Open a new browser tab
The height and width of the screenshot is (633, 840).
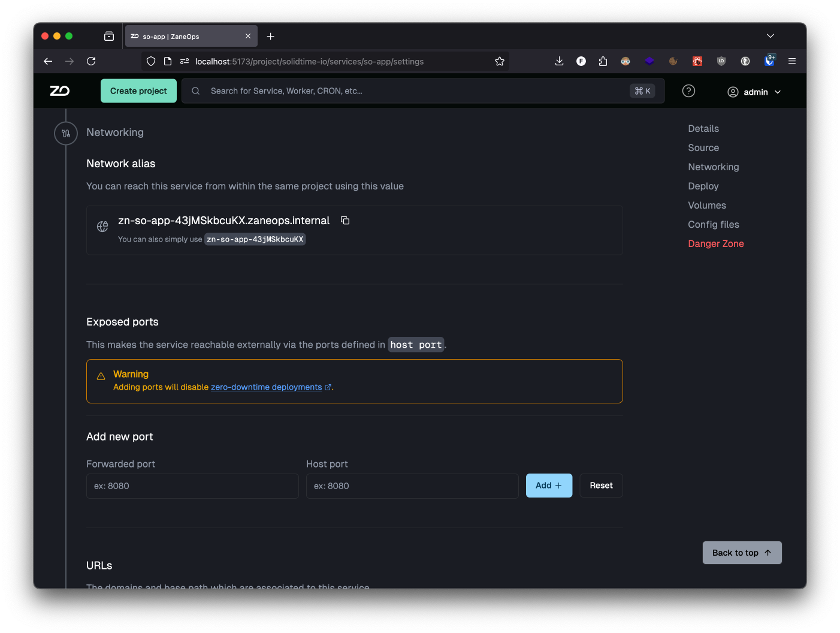click(x=271, y=37)
